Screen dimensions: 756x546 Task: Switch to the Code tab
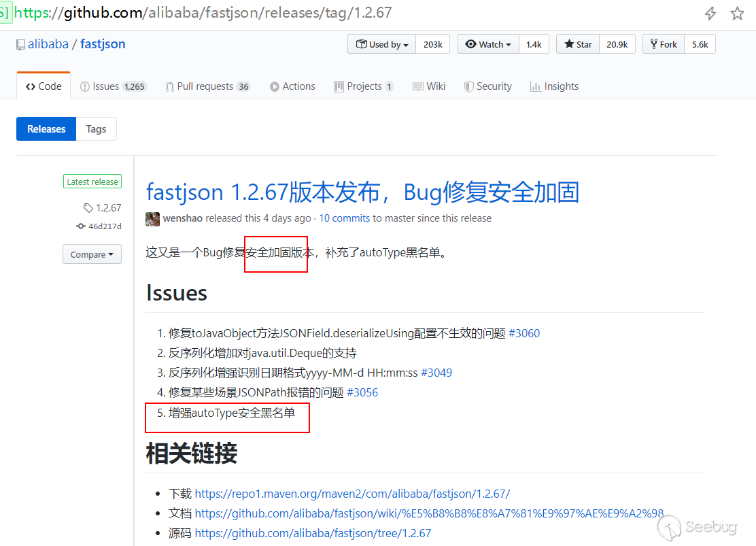[44, 86]
